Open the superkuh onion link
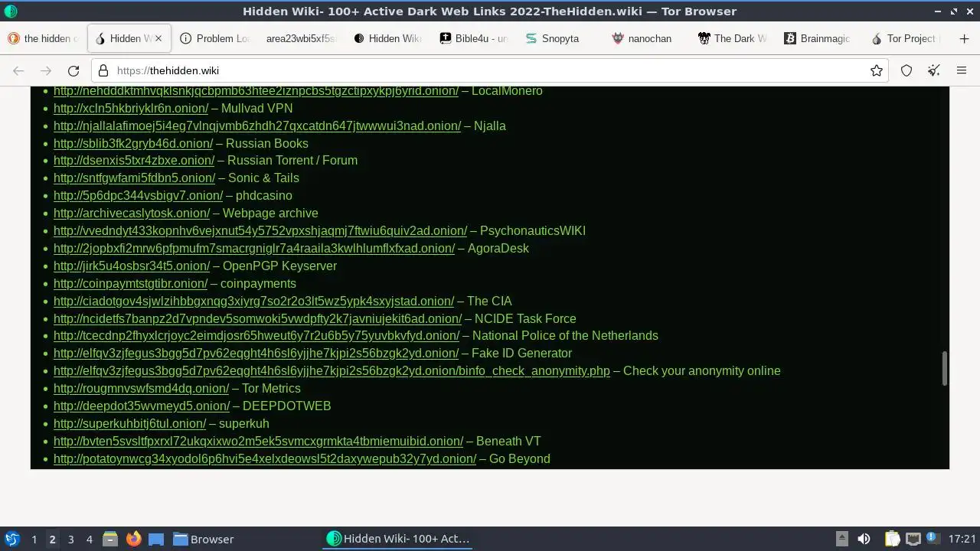The width and height of the screenshot is (980, 551). (x=129, y=424)
